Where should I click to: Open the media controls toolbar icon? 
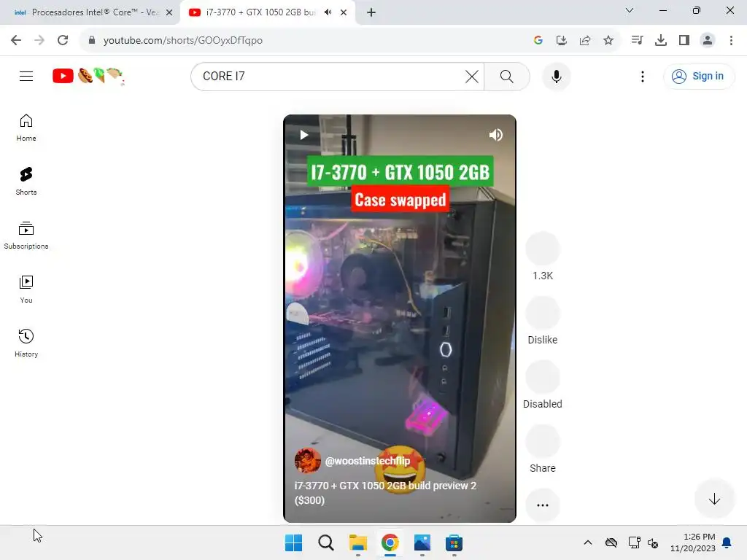(637, 40)
